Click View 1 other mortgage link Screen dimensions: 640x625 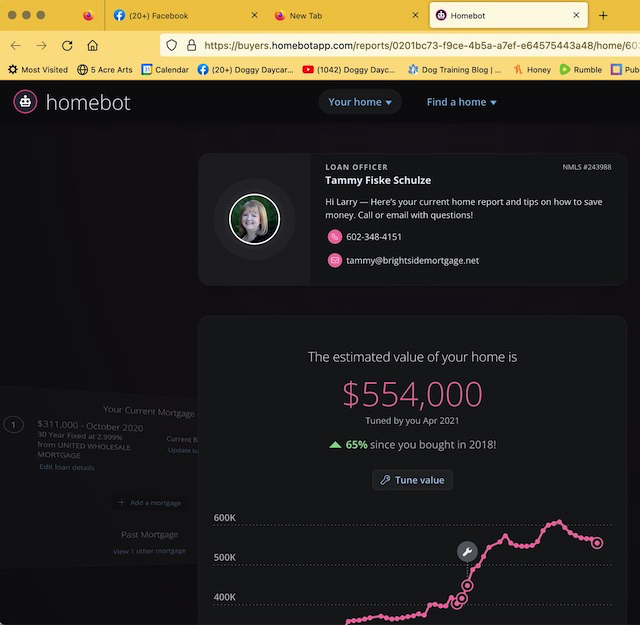pyautogui.click(x=149, y=551)
